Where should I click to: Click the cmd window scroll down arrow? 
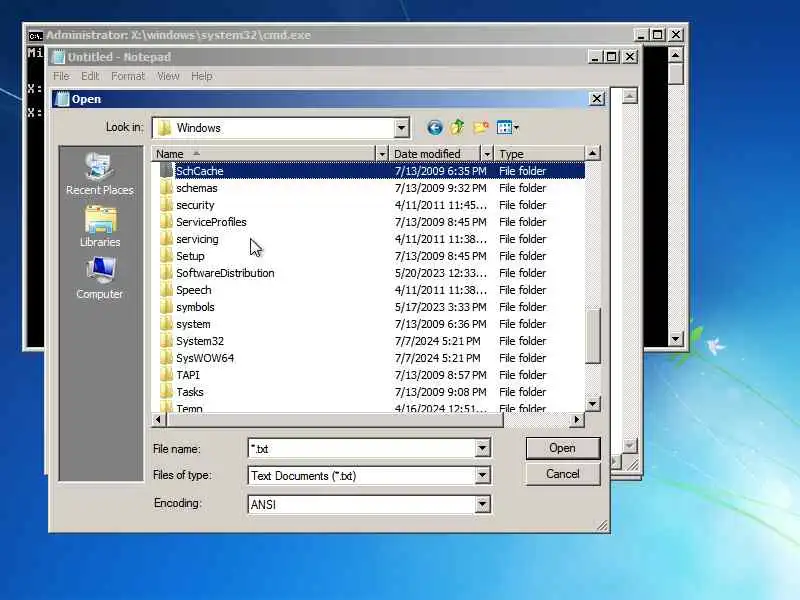pyautogui.click(x=676, y=338)
